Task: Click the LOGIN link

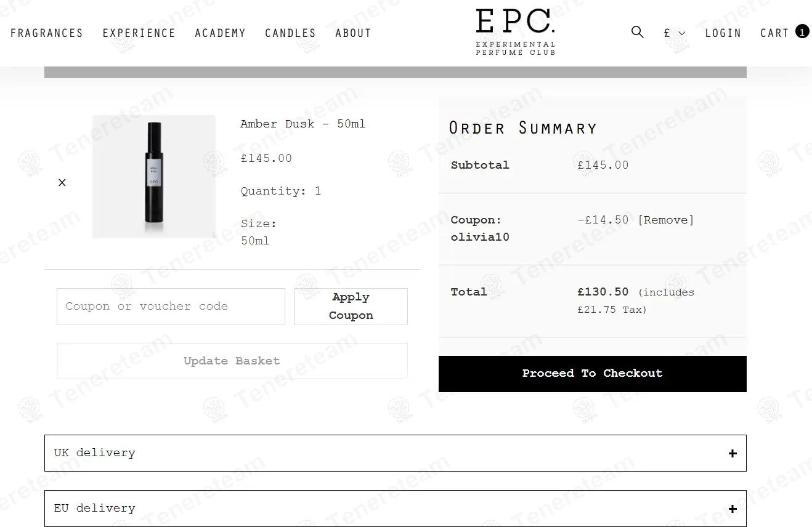Action: [723, 33]
